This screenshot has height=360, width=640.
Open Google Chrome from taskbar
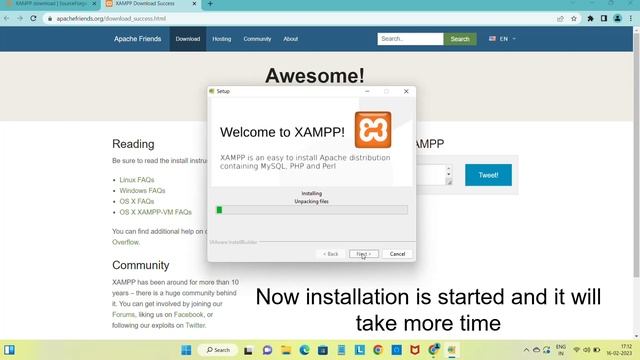click(378, 350)
